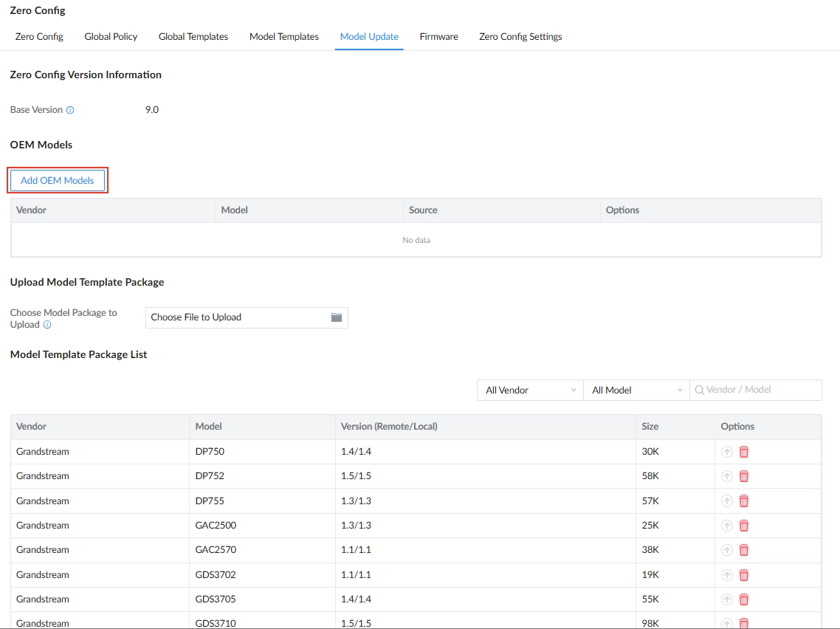Click the package list Options column header
This screenshot has height=629, width=840.
[x=768, y=427]
